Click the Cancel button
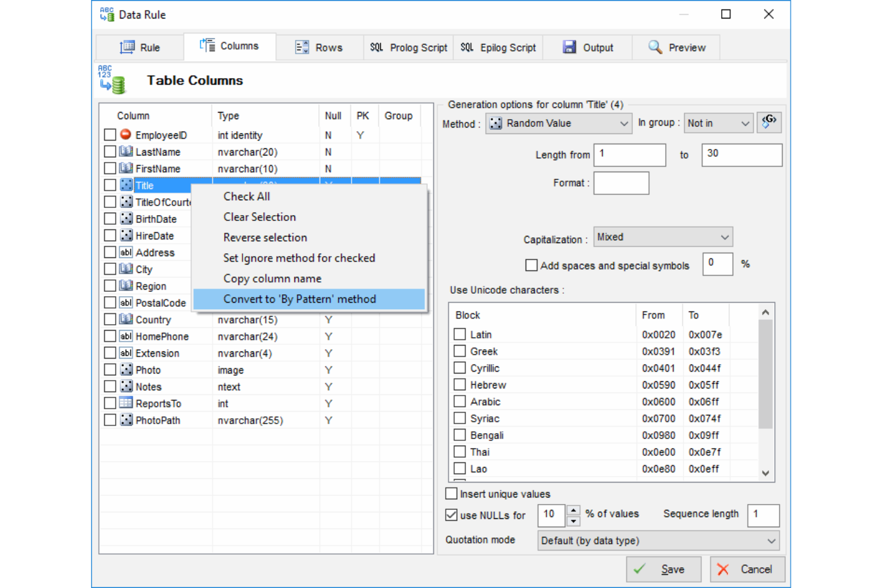The image size is (882, 588). pyautogui.click(x=747, y=569)
